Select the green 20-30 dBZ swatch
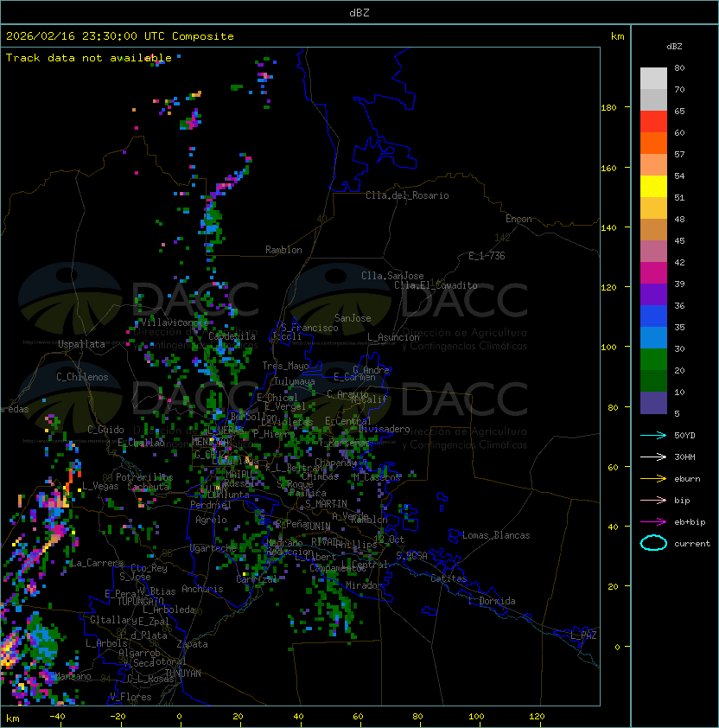719x728 pixels. [x=653, y=359]
